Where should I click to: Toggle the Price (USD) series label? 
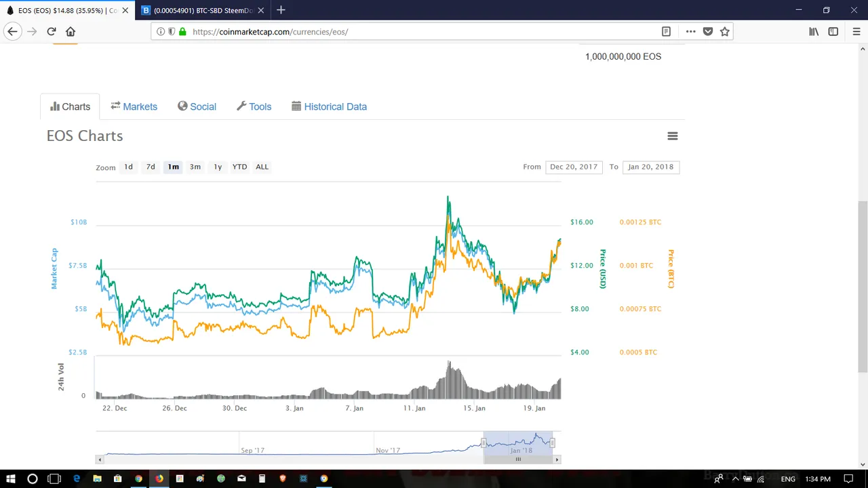point(602,269)
